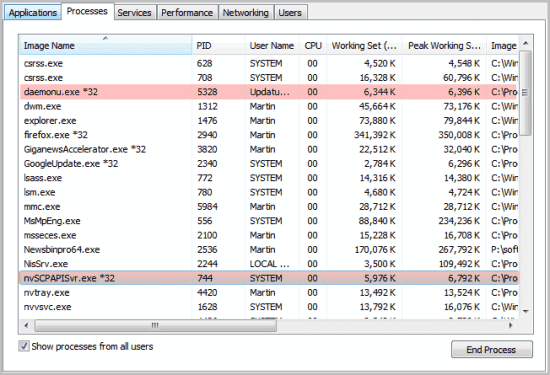Select the Newsbinpro64.exe process
550x375 pixels.
point(269,250)
